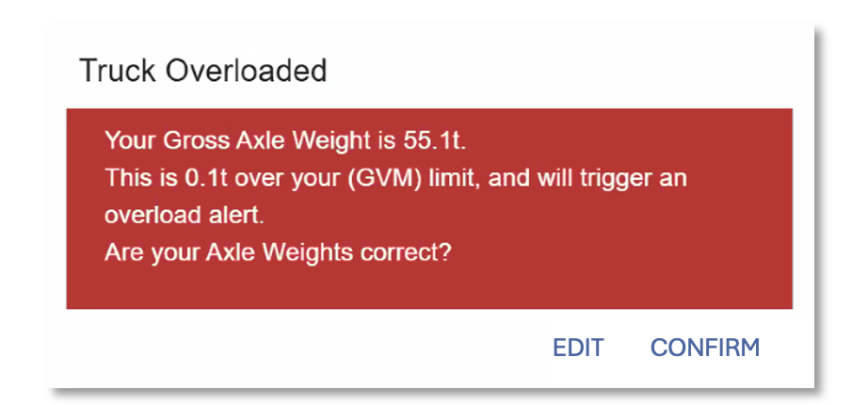Click the 'overload alert.' text line
The height and width of the screenshot is (405, 868).
coord(184,215)
